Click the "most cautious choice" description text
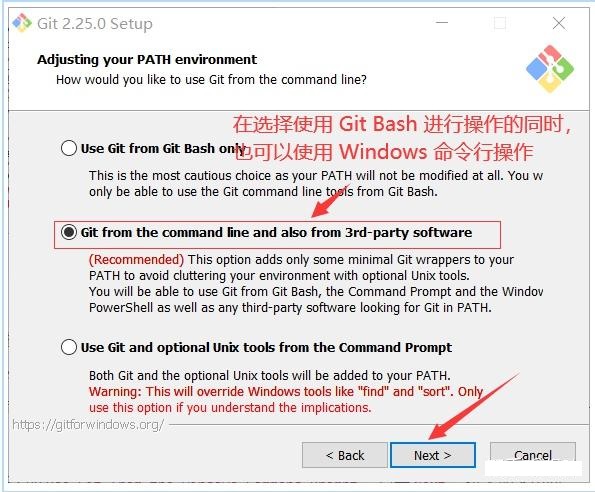The image size is (595, 492). (x=316, y=184)
